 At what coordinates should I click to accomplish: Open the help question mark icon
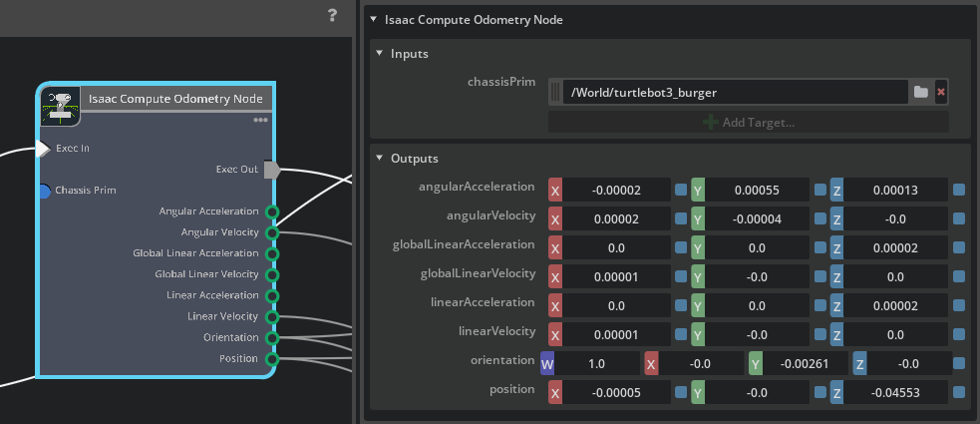[x=333, y=16]
